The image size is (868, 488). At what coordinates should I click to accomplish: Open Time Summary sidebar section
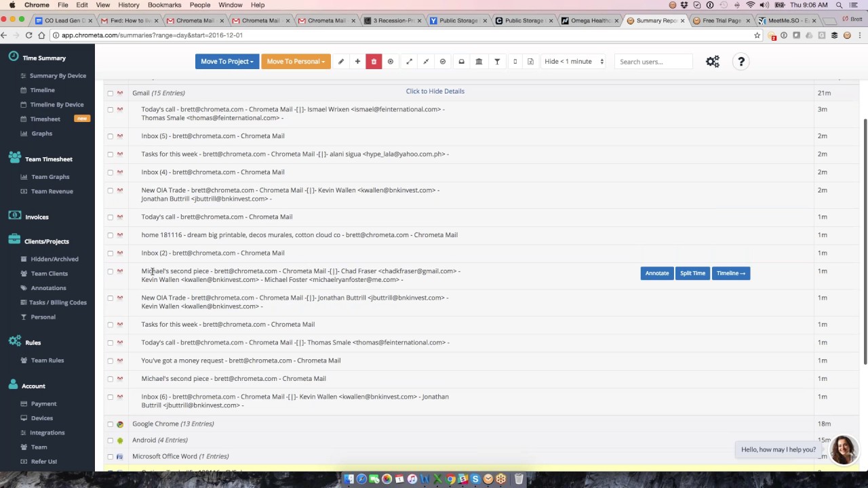(44, 58)
